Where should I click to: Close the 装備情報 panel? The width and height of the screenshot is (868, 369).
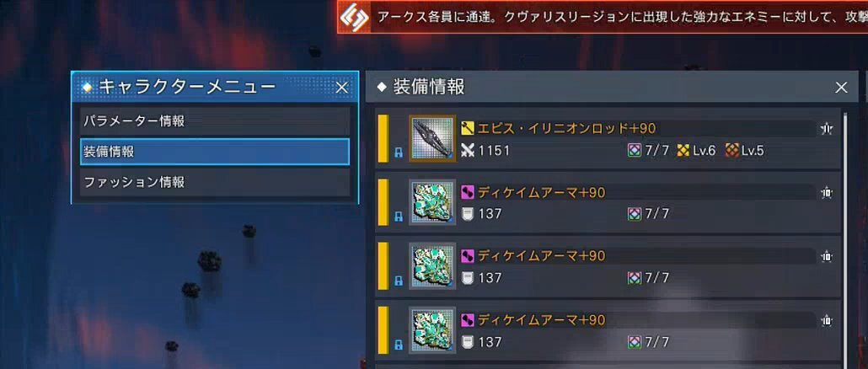(x=841, y=88)
